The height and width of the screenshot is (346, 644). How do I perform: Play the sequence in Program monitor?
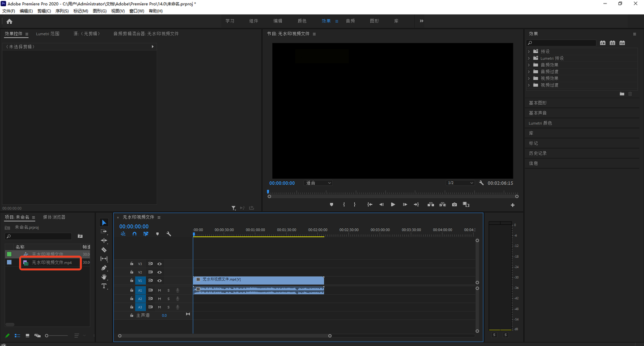393,205
